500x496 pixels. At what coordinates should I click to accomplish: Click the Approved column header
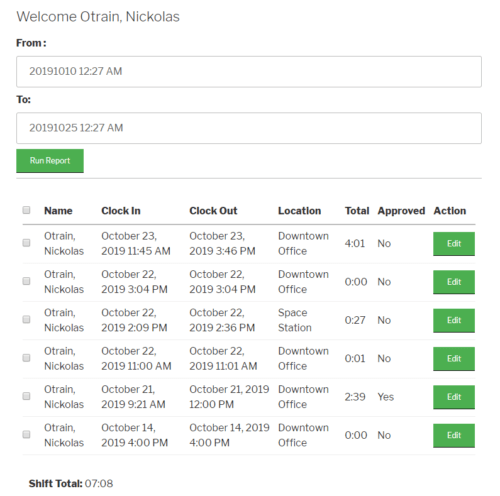pyautogui.click(x=401, y=211)
